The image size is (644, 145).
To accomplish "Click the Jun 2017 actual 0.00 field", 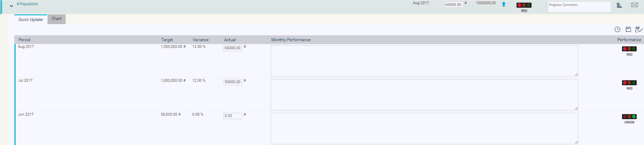I will (x=233, y=116).
